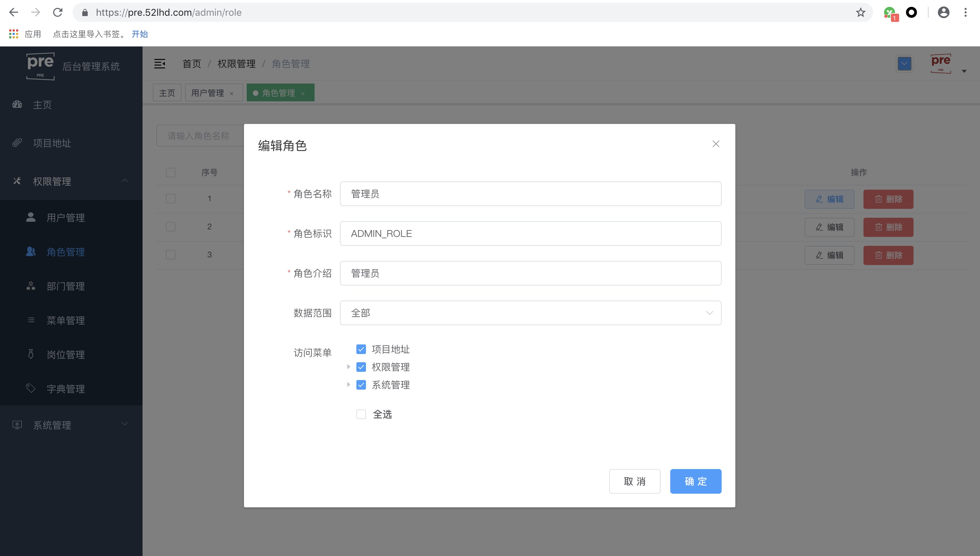Check the 全选 select-all checkbox

(361, 414)
